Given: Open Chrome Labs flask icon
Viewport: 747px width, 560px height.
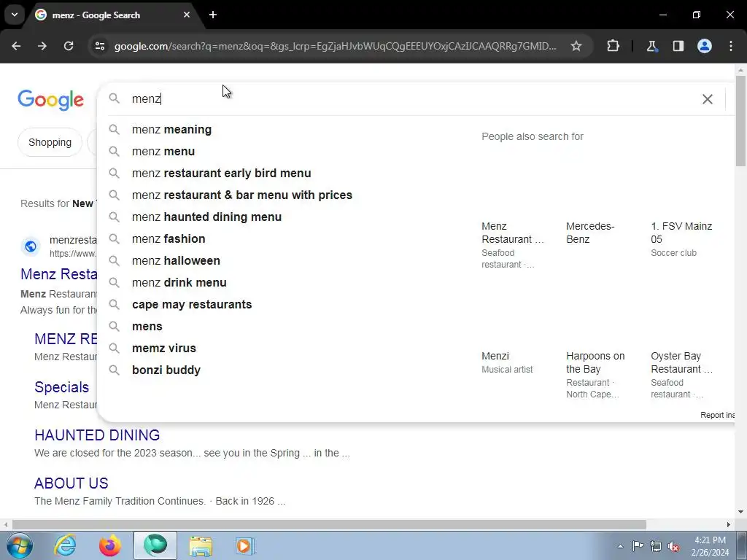Looking at the screenshot, I should pos(651,46).
